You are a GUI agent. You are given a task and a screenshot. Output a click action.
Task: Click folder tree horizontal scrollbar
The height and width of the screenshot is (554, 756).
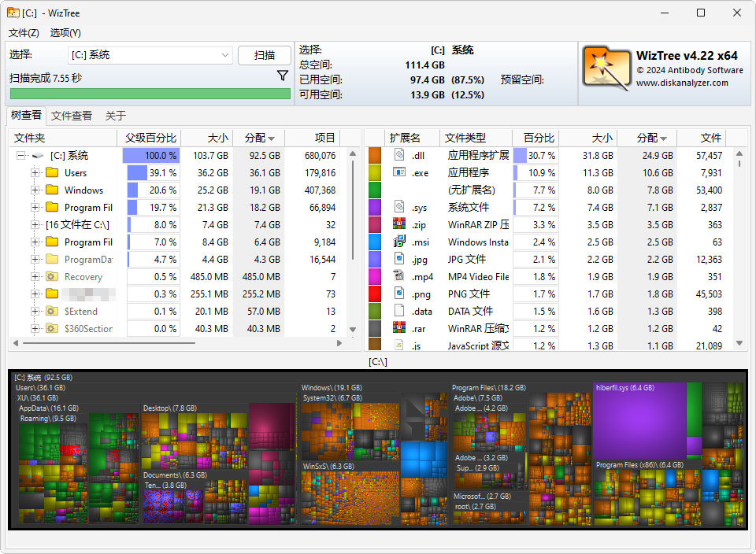[109, 343]
